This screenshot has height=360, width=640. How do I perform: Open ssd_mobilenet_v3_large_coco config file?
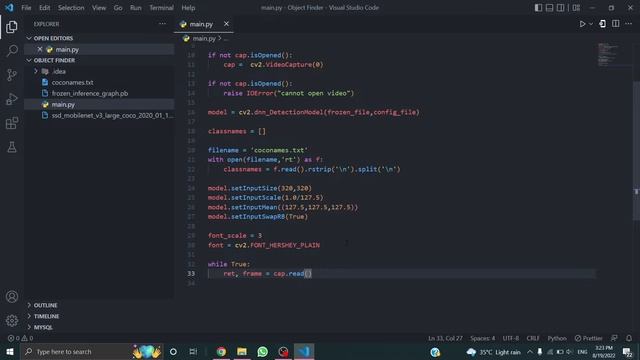point(112,116)
